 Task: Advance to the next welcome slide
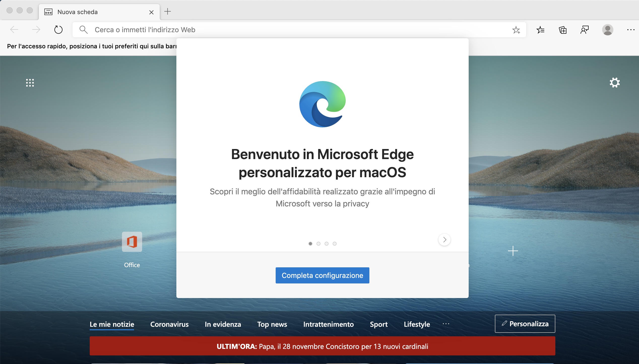click(x=444, y=240)
